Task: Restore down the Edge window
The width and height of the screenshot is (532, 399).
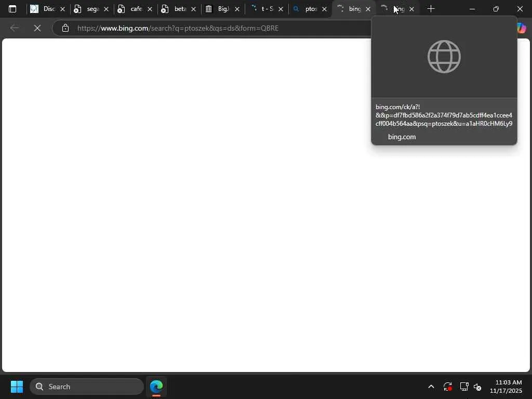Action: click(496, 9)
